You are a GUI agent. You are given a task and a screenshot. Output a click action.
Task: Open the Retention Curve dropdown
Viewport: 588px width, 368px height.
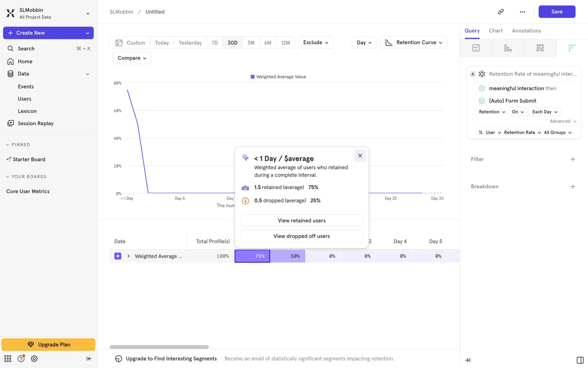(413, 42)
